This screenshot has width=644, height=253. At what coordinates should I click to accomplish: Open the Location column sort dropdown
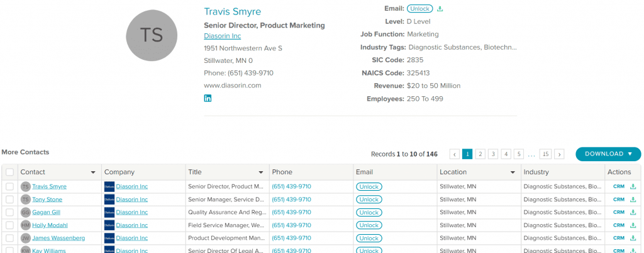click(x=513, y=172)
